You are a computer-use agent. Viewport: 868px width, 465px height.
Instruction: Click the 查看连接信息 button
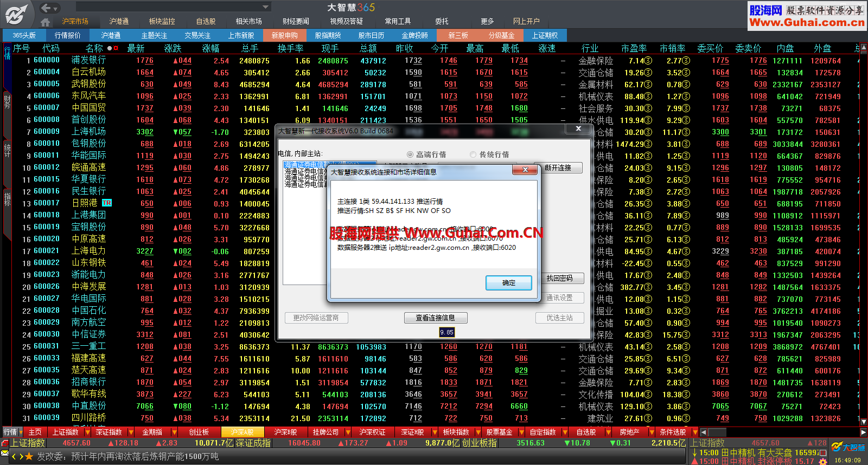(435, 318)
